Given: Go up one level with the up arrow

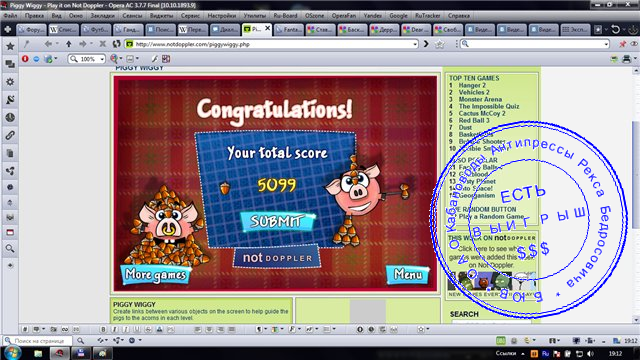Looking at the screenshot, I should click(69, 44).
